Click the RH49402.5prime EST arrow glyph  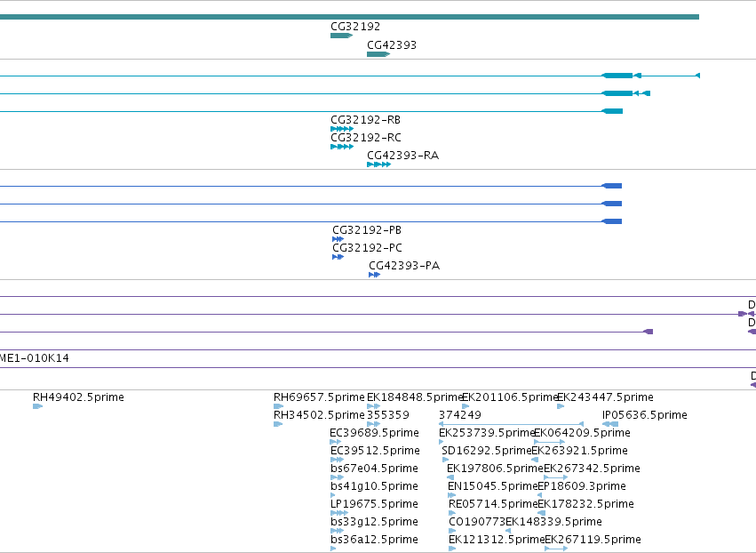point(37,406)
